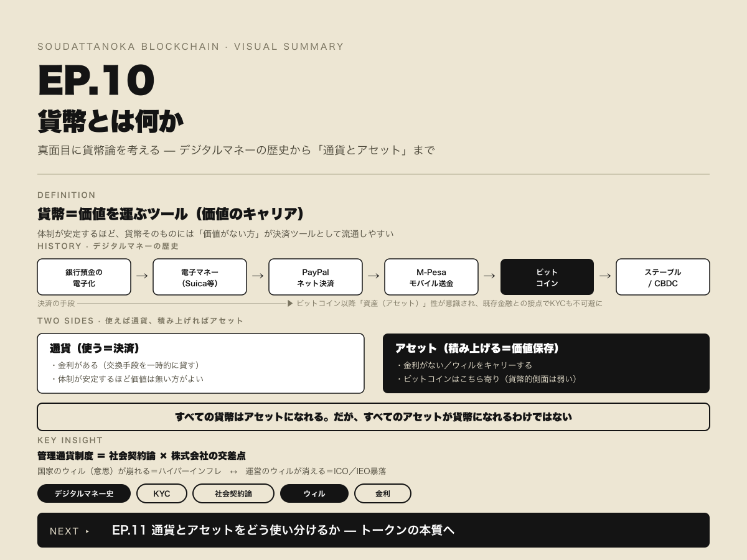Click the sentence starting 体制が安定するほど、貨幣そのもの
This screenshot has height=560, width=747.
[215, 234]
